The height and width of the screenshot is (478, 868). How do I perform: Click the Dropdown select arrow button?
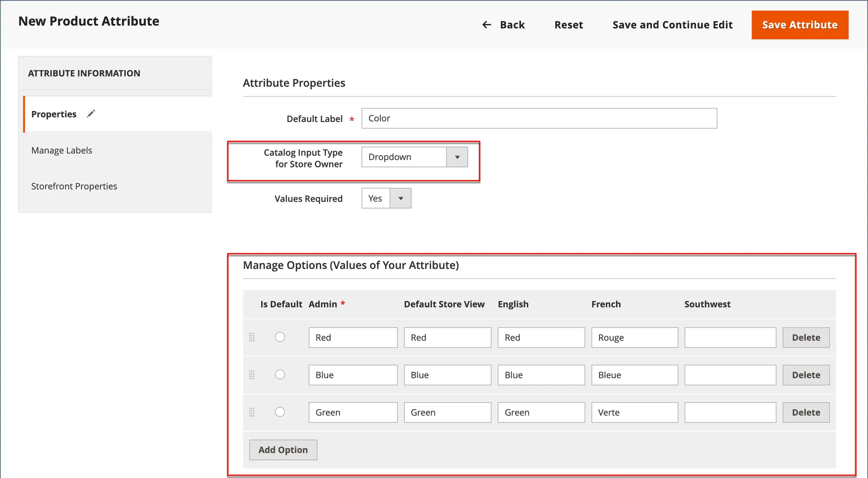coord(457,157)
